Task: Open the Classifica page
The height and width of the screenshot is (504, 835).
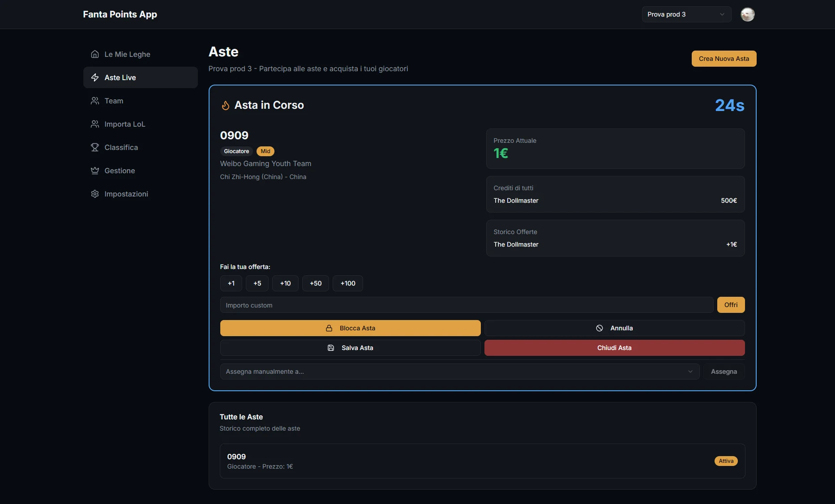Action: (141, 147)
